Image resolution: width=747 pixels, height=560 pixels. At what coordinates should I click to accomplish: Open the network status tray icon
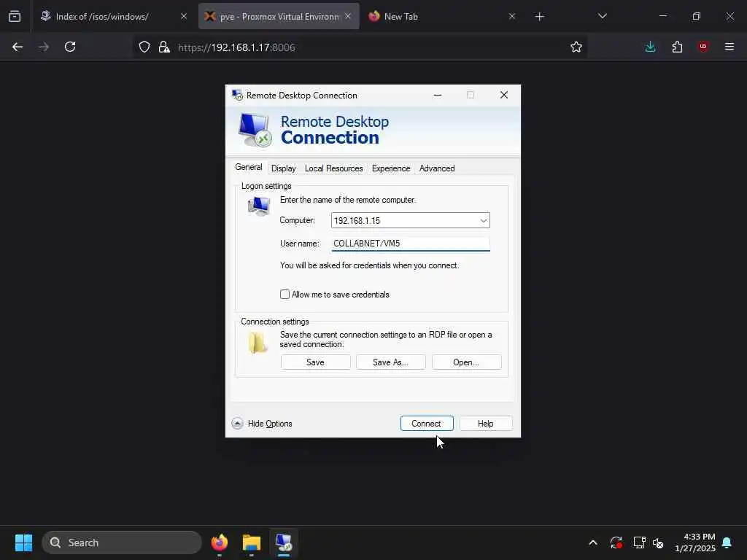[639, 542]
